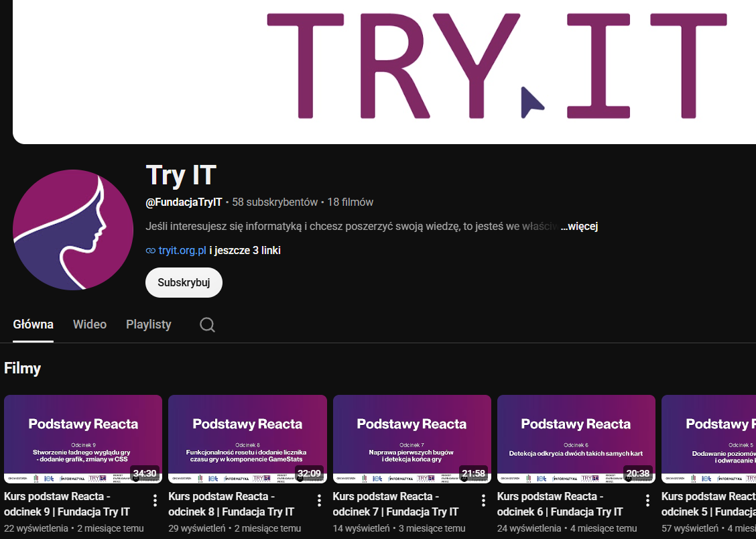
Task: Play the Odcinek 9 video thumbnail
Action: point(83,438)
